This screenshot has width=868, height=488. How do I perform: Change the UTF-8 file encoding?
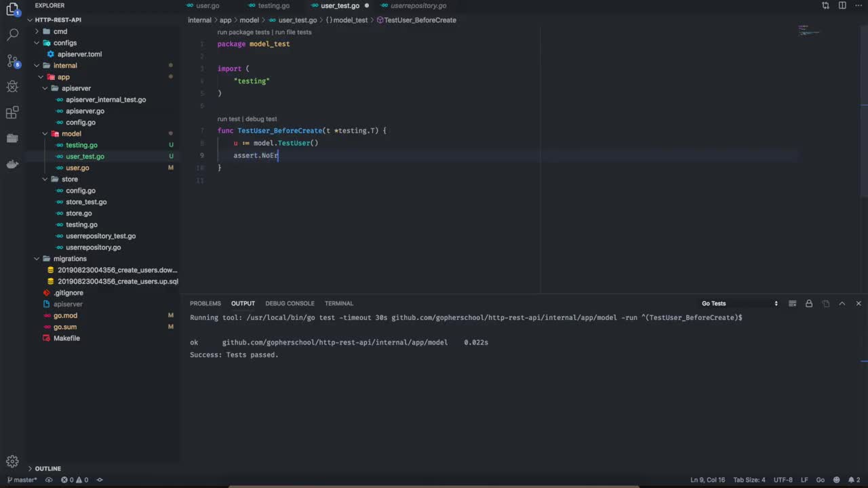[783, 480]
